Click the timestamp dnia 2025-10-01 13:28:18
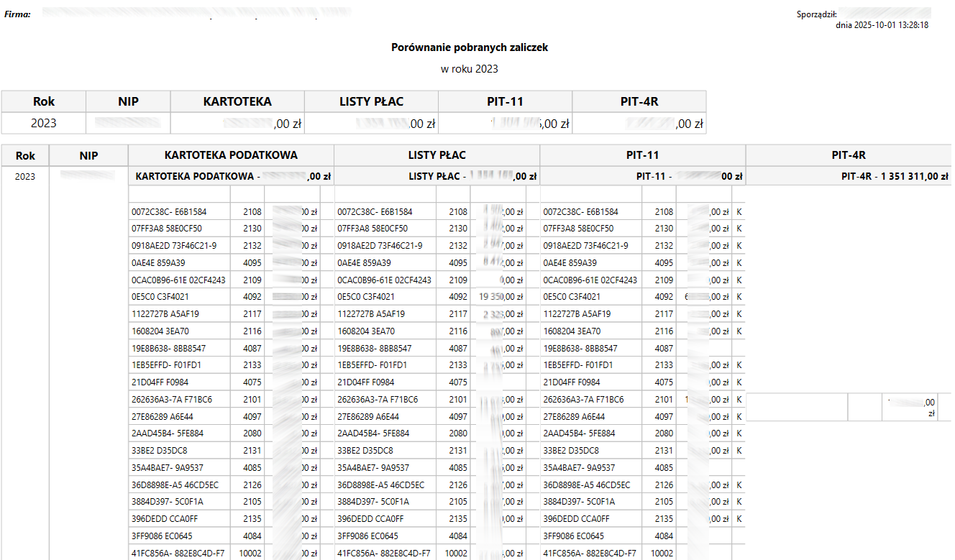Image resolution: width=955 pixels, height=560 pixels. coord(882,24)
